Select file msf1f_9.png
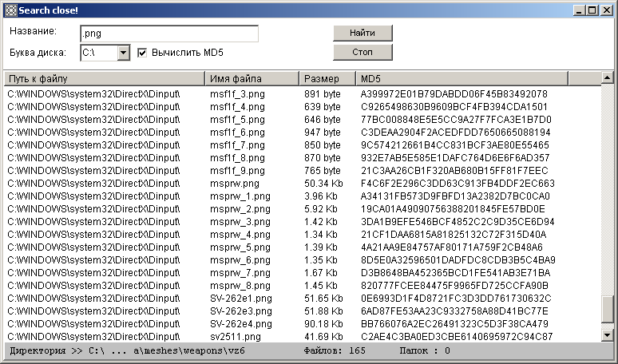The width and height of the screenshot is (618, 364). [x=237, y=171]
